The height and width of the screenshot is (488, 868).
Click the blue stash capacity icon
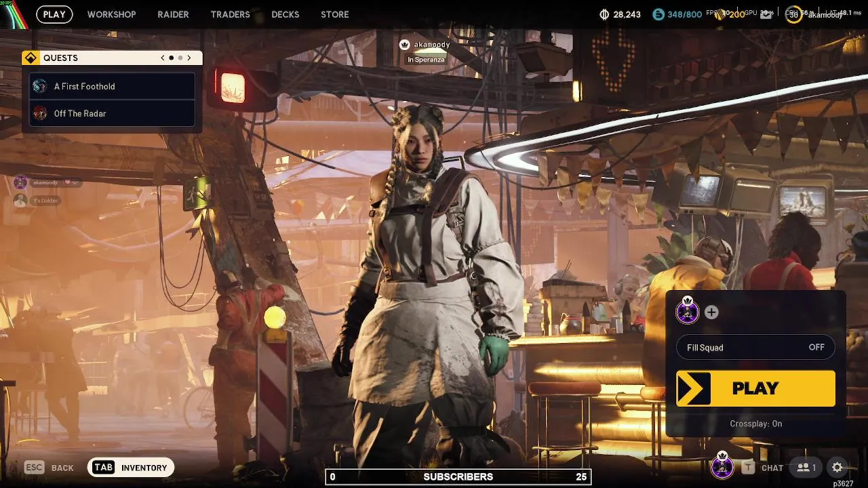[x=658, y=14]
